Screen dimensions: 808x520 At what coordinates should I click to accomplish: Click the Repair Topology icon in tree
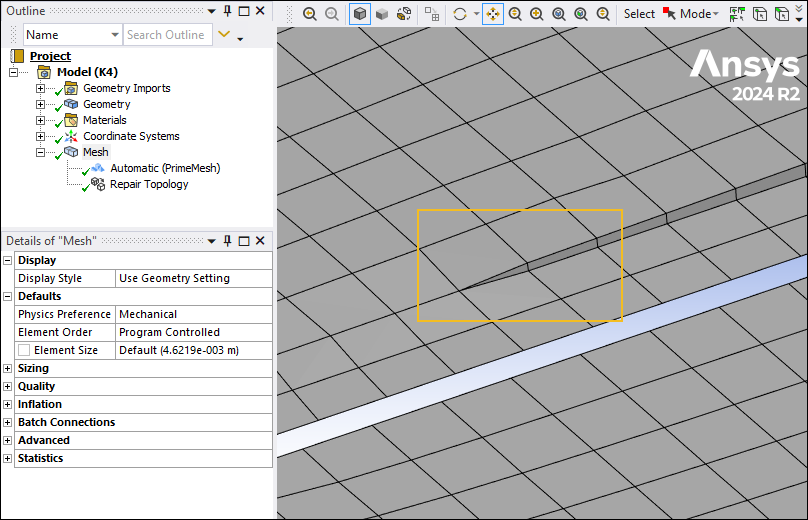98,184
